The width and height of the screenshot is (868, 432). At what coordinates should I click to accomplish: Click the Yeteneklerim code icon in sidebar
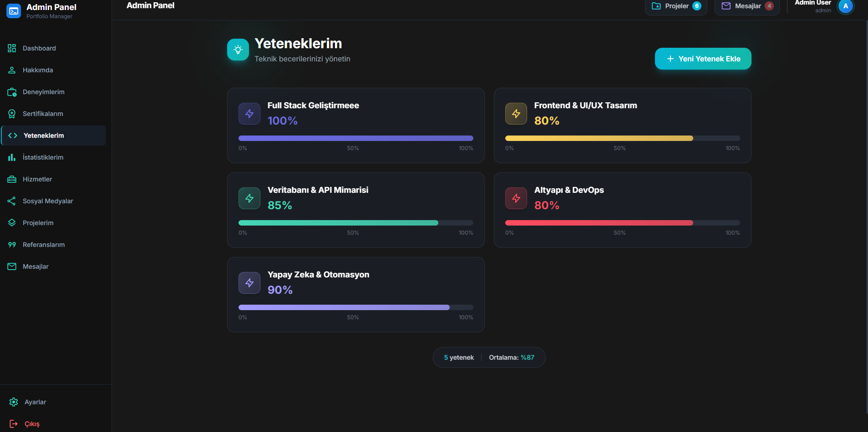tap(11, 136)
